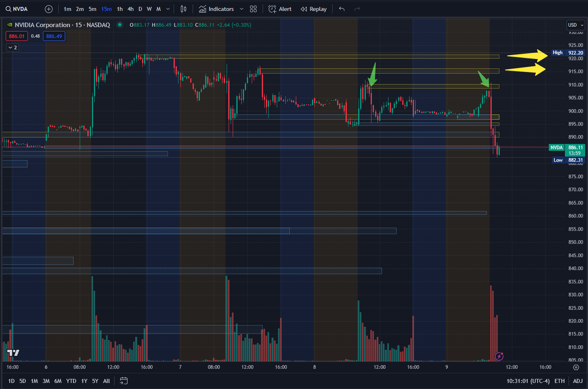Switch to the M monthly interval
The image size is (588, 389).
[x=158, y=9]
